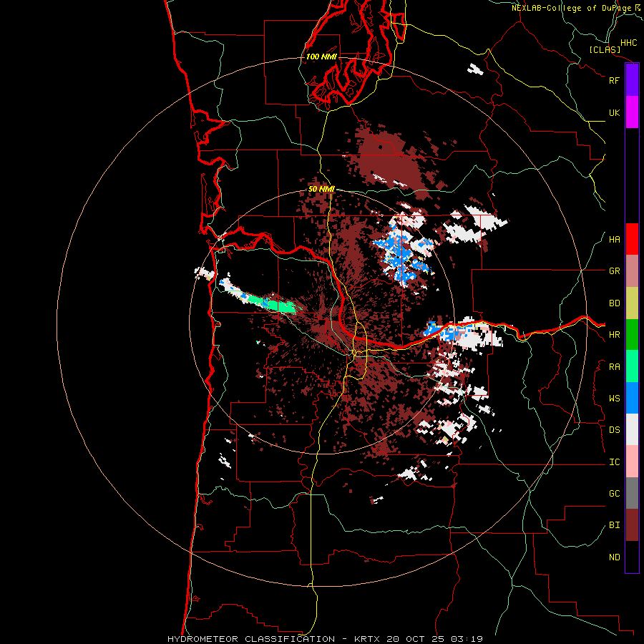Click the BI brown legend swatch
This screenshot has width=644, height=644.
(x=632, y=525)
